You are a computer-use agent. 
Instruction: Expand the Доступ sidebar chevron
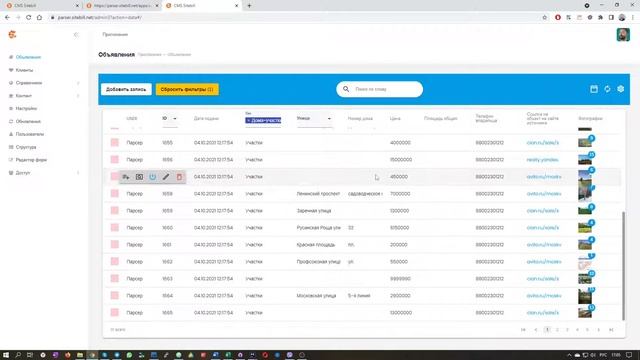[78, 173]
